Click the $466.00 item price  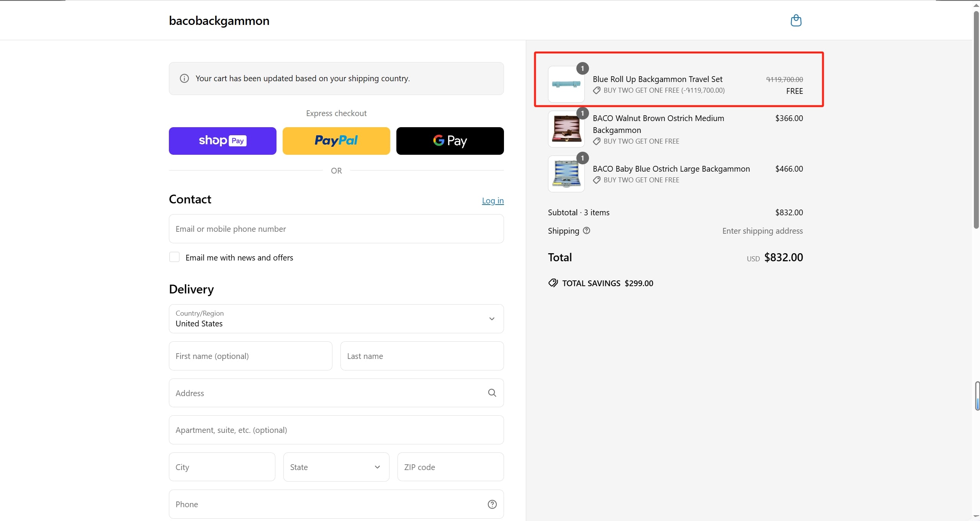(789, 169)
